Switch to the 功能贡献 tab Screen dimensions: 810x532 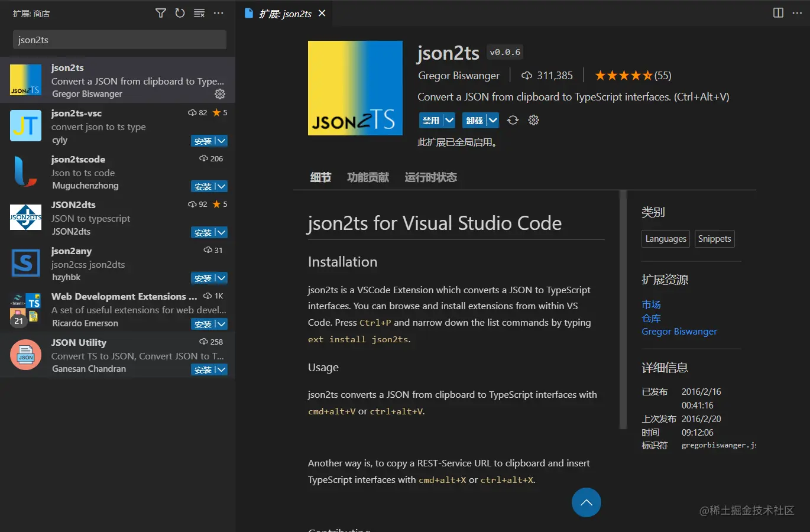[x=367, y=177]
